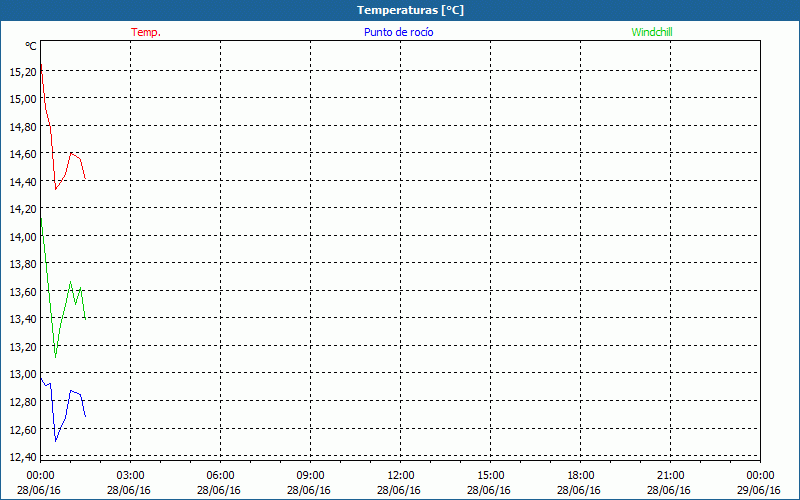Click the 13,00 y-axis value
Viewport: 800px width, 500px height.
click(x=23, y=374)
